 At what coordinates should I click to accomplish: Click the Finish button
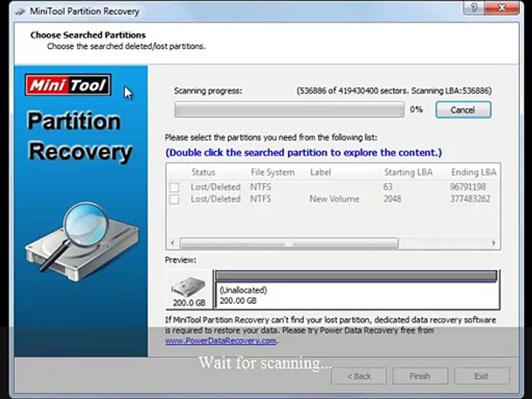[x=420, y=376]
